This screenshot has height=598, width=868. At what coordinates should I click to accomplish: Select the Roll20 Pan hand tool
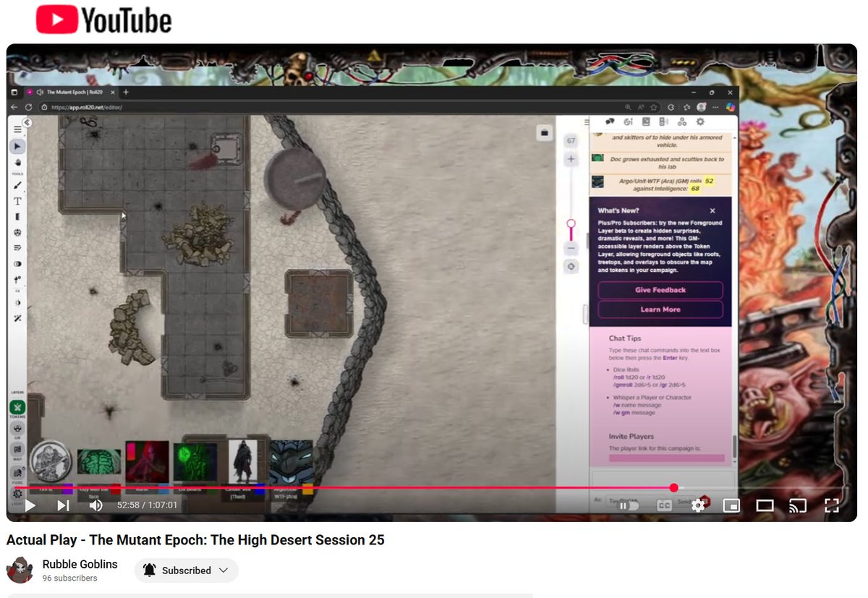point(17,163)
